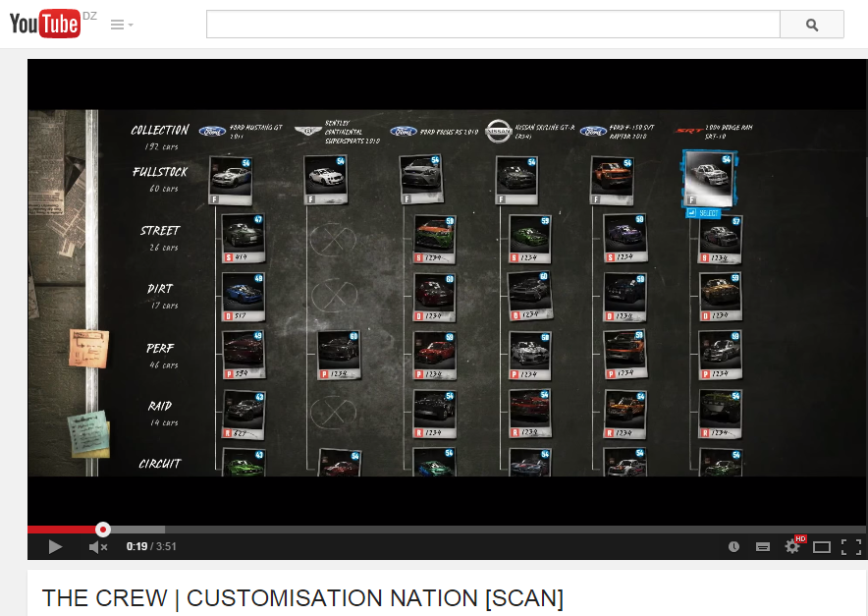The height and width of the screenshot is (616, 868).
Task: Click Bentley empty dirt slot
Action: tap(334, 296)
